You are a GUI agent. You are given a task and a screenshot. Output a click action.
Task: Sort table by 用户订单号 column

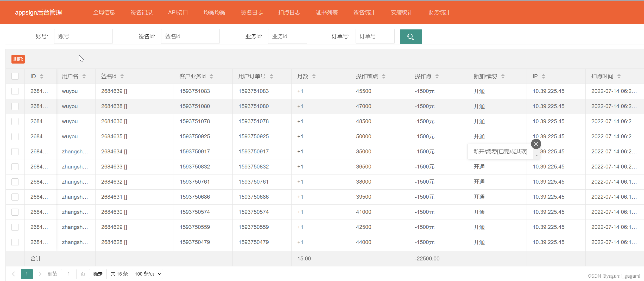272,76
